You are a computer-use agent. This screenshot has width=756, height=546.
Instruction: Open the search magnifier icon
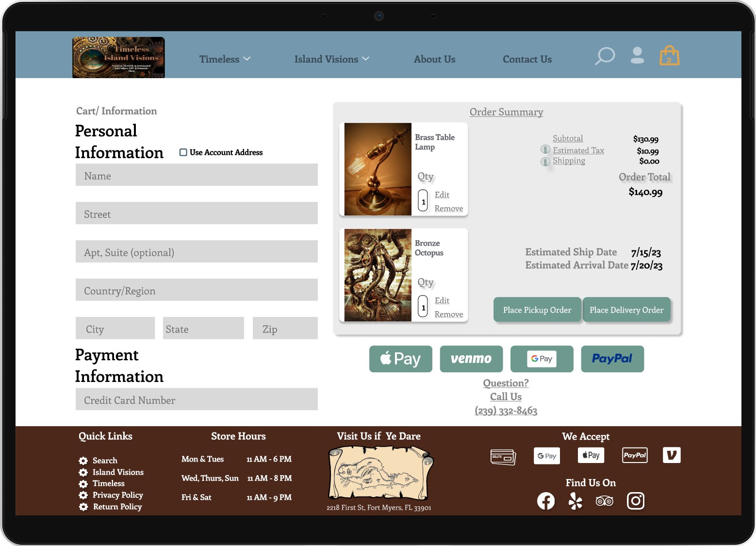[x=605, y=56]
